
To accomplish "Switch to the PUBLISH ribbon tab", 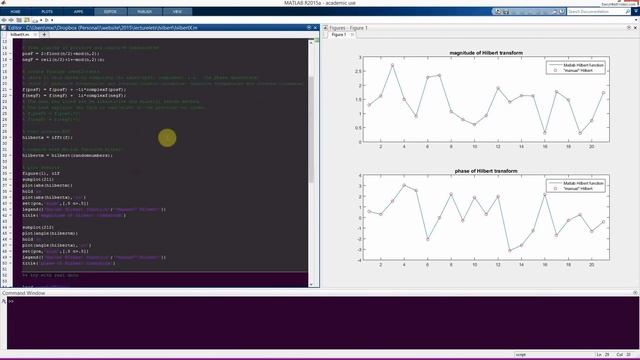I will point(144,11).
